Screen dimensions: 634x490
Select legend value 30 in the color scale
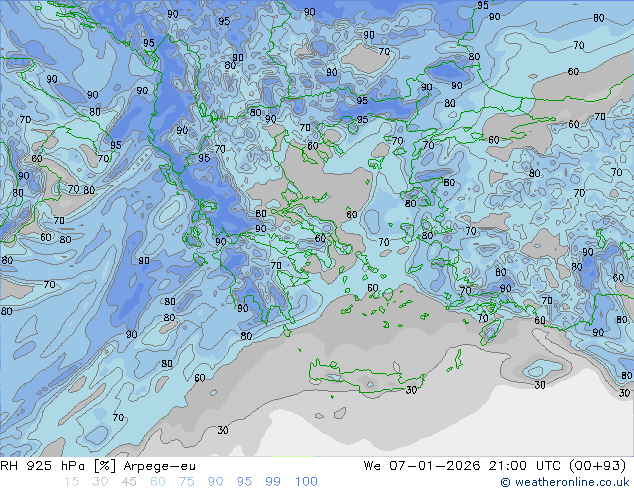point(100,482)
